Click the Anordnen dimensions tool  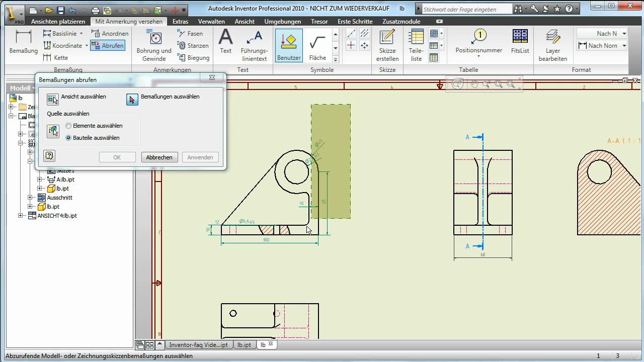pos(110,34)
